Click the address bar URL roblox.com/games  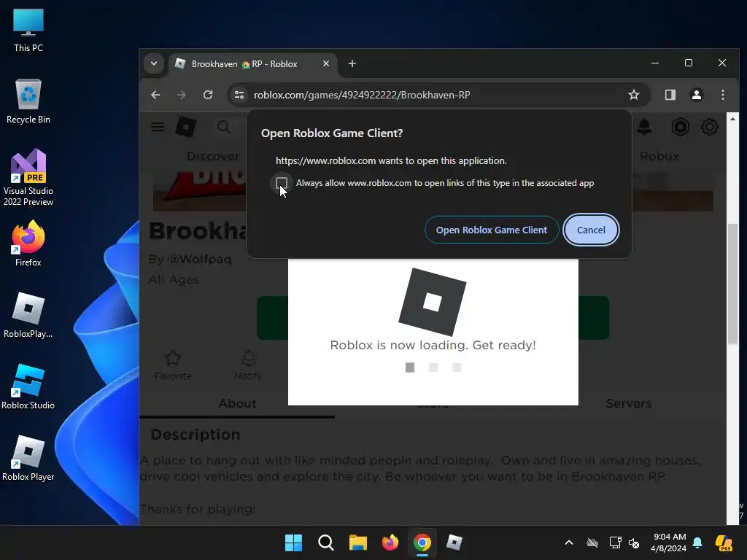(x=362, y=95)
